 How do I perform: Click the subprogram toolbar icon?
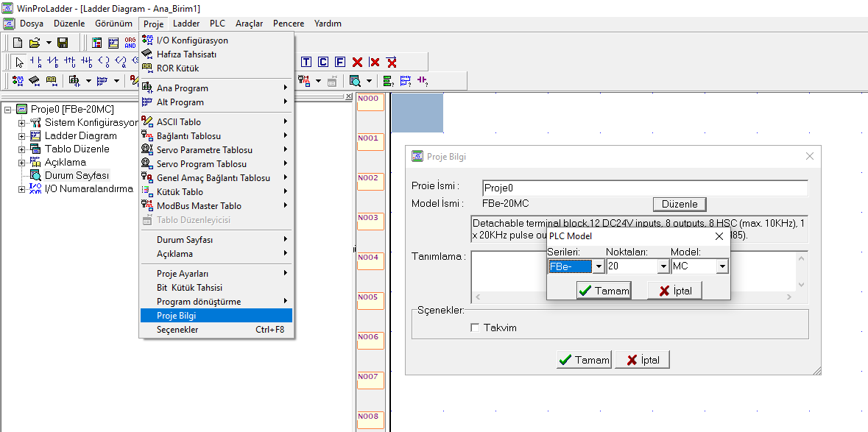pos(102,81)
